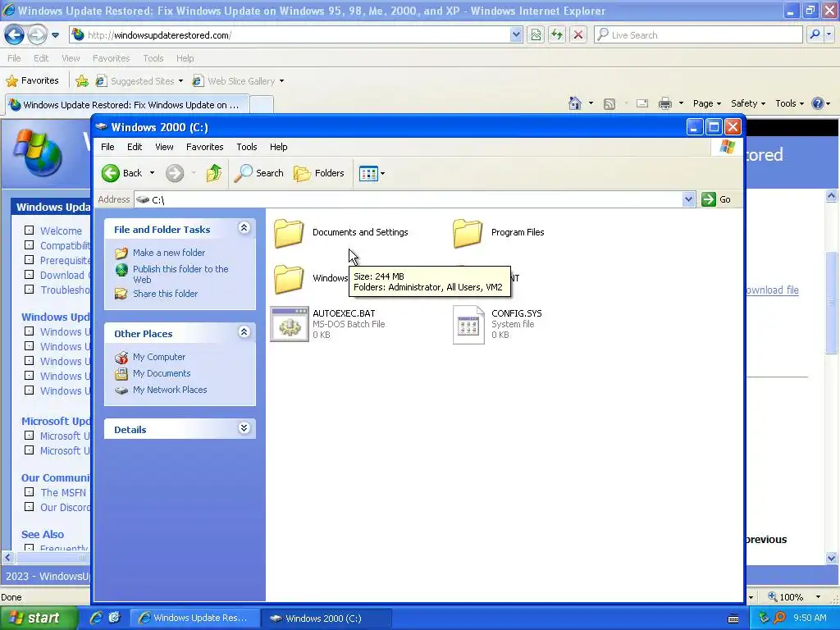The width and height of the screenshot is (840, 630).
Task: Click Add to Favorites Bar icon
Action: 82,81
